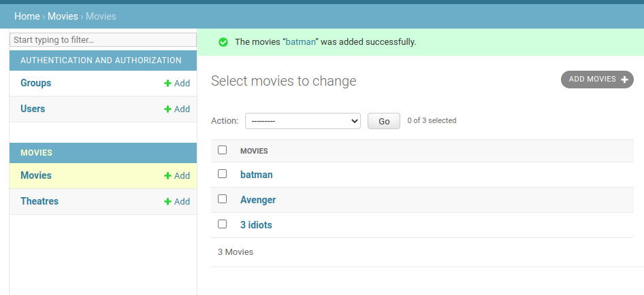Click the green plus icon beside Theatres
Viewport: 644px width, 295px height.
point(167,202)
